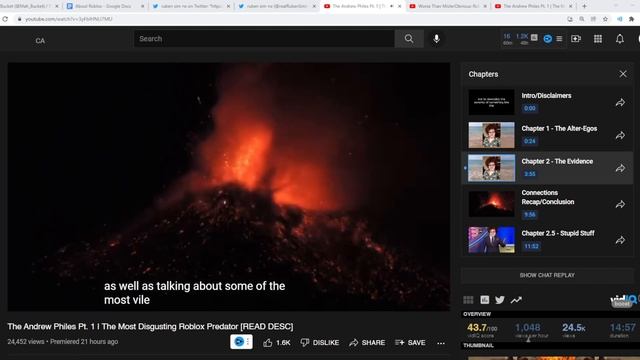Screen dimensions: 640x360
Task: Open the Create video camera icon
Action: coord(576,39)
